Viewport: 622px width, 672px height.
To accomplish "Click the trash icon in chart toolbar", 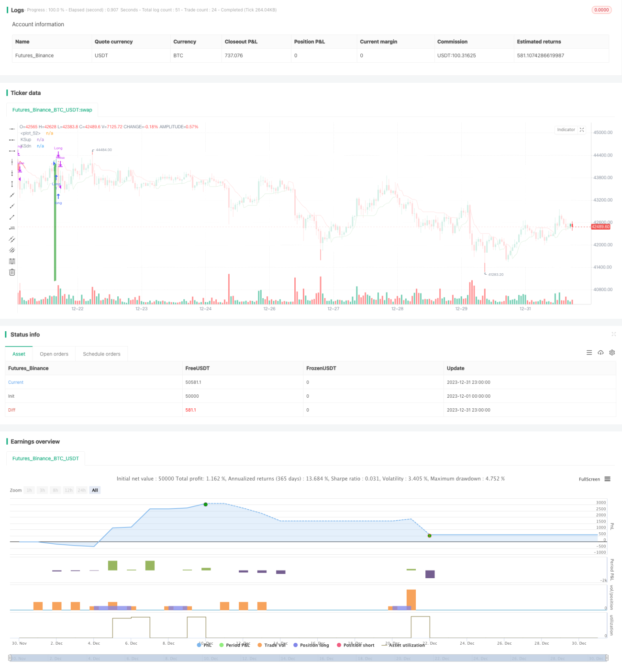I will [x=12, y=272].
